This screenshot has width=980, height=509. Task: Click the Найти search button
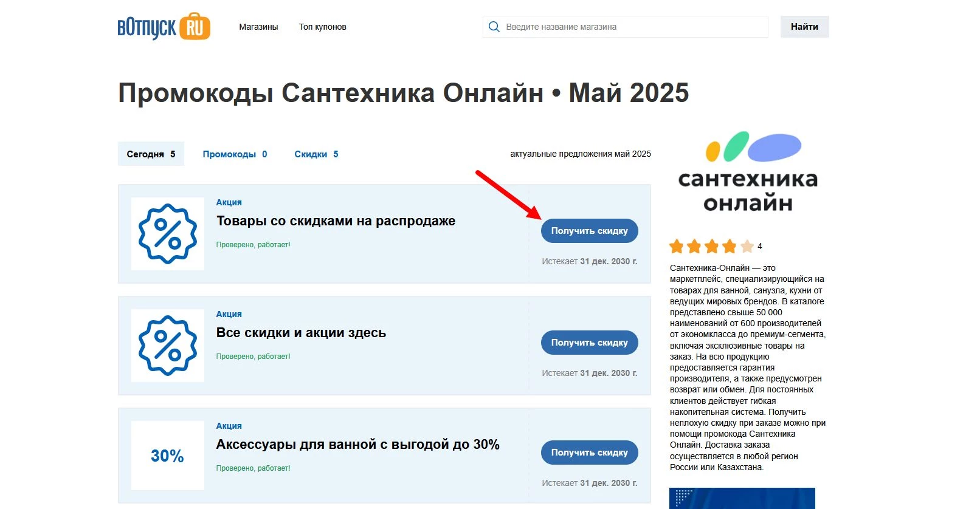(804, 27)
